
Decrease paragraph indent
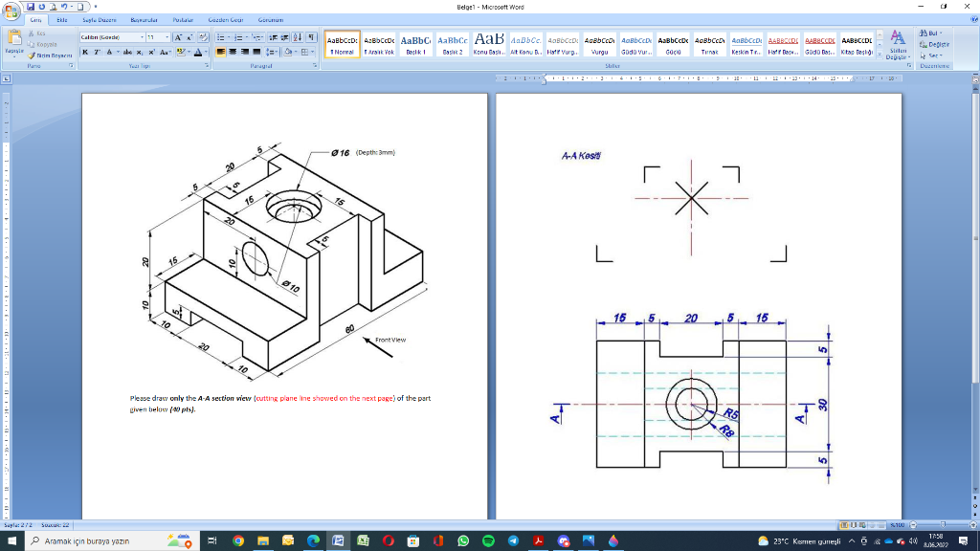point(273,37)
